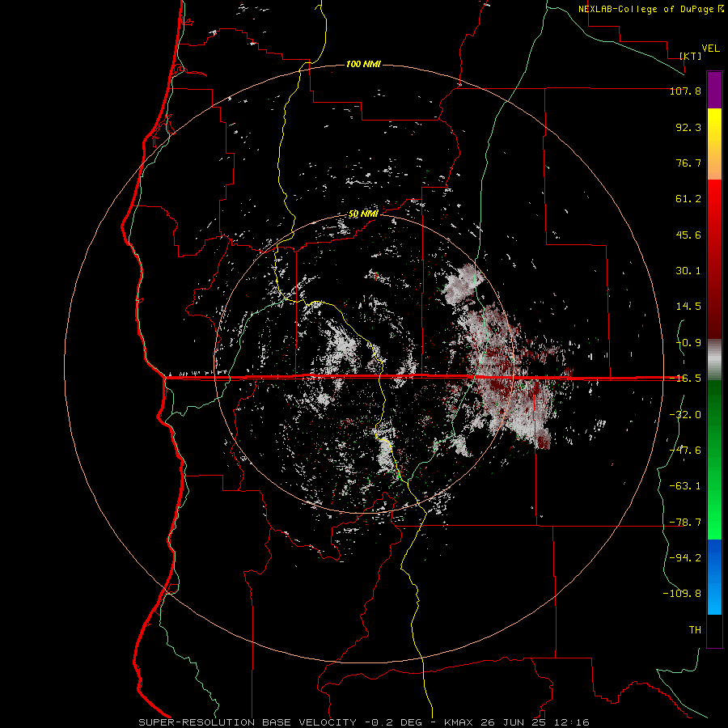Screen dimensions: 728x728
Task: Click the 61.2 velocity scale value
Action: tap(688, 199)
